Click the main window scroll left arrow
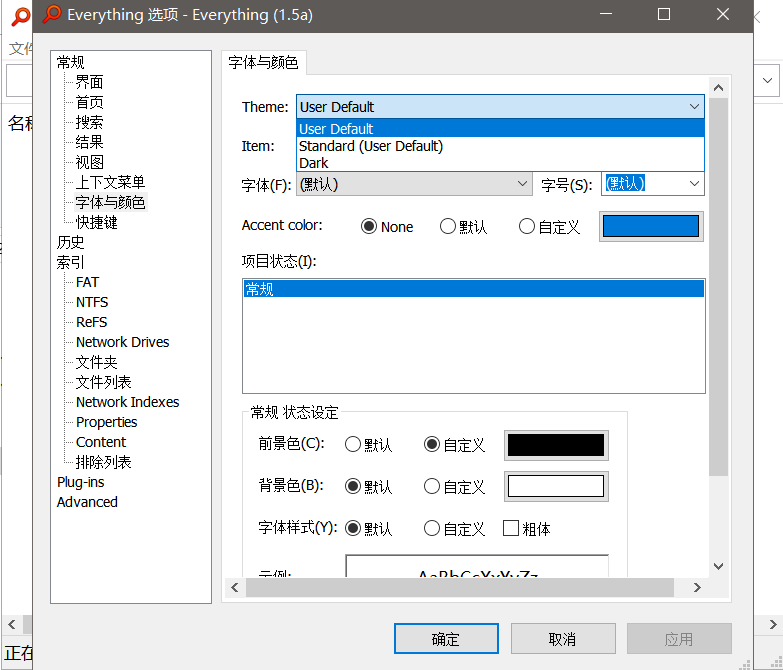The image size is (783, 670). [x=12, y=625]
